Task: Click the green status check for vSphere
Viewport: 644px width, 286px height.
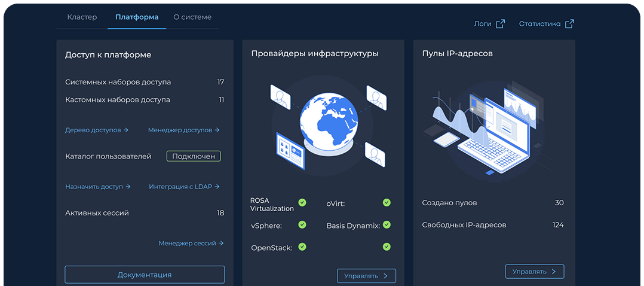Action: (302, 225)
